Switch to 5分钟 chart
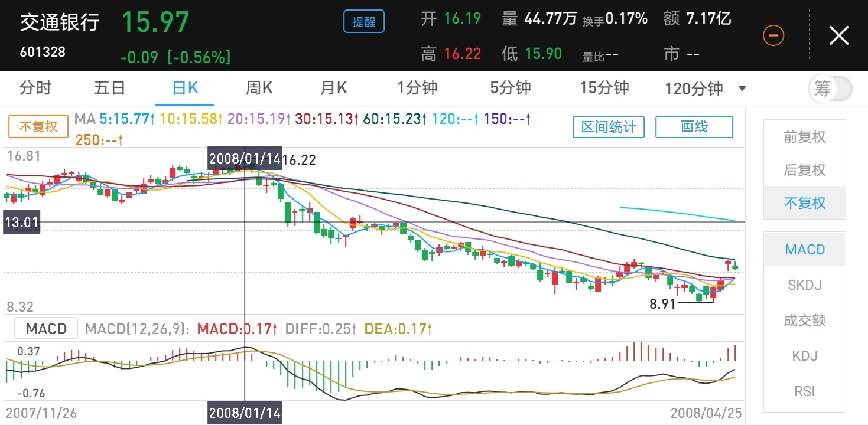Viewport: 868px width, 425px height. pyautogui.click(x=511, y=89)
